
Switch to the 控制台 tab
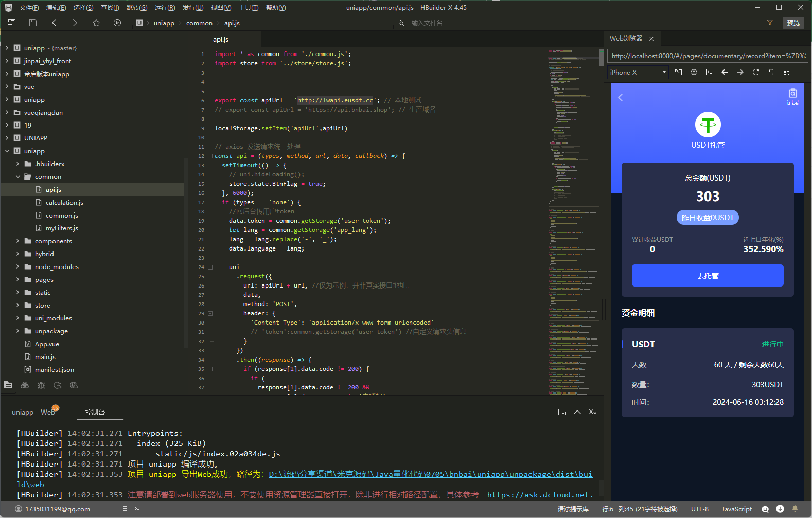95,412
